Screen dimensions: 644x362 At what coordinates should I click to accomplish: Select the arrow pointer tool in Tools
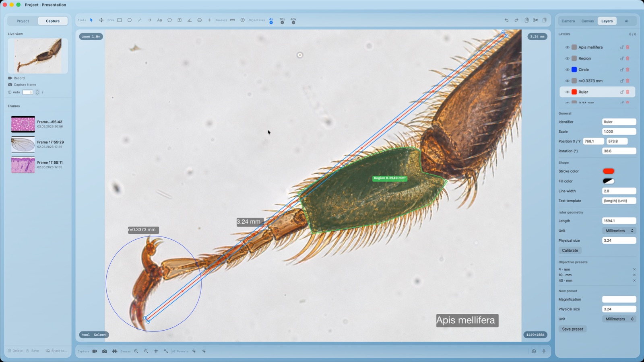[91, 20]
